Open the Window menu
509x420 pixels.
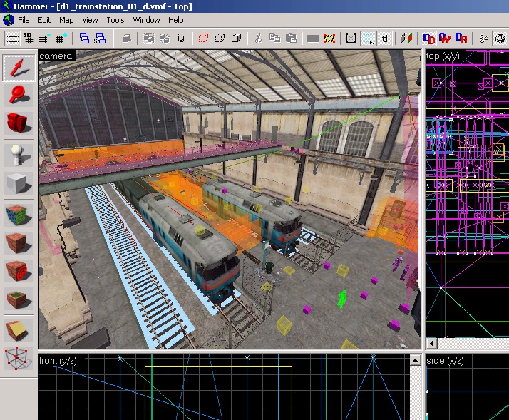coord(146,20)
